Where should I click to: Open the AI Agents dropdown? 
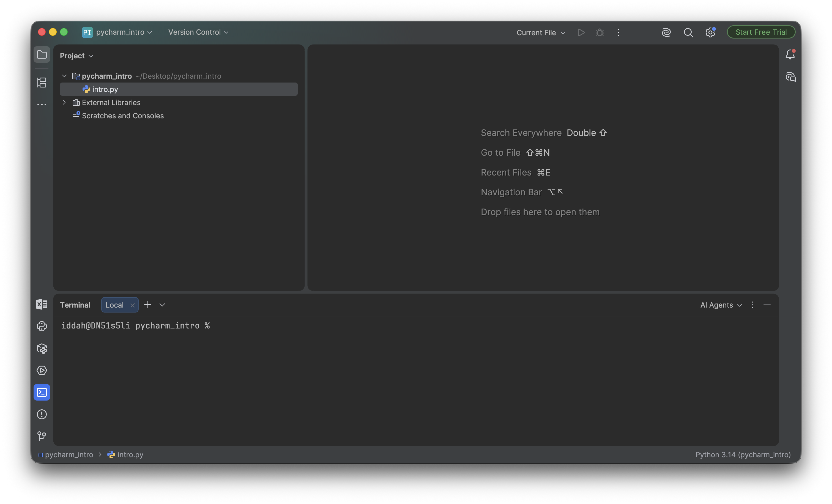click(x=721, y=305)
